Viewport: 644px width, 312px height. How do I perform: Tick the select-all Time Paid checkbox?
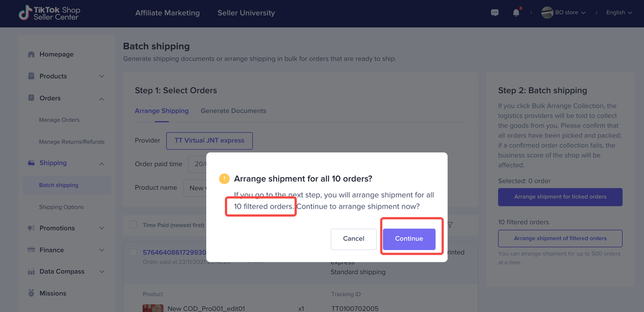click(133, 225)
